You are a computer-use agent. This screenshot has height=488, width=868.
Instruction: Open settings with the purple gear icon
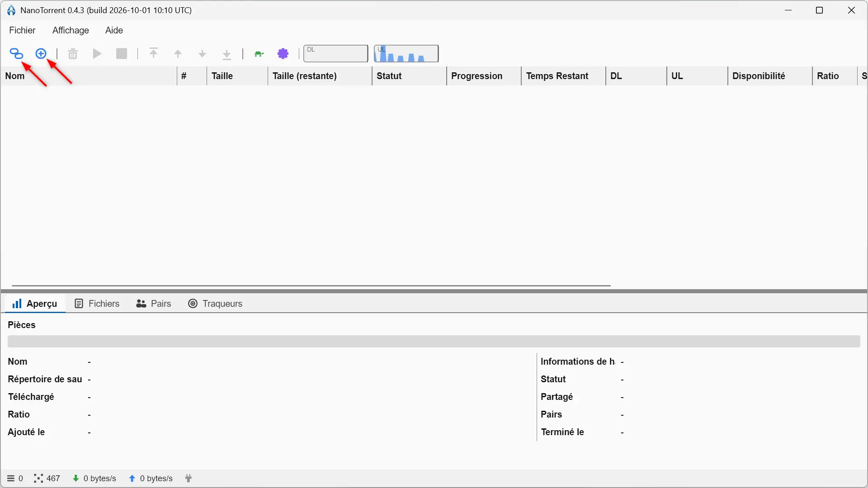coord(283,54)
